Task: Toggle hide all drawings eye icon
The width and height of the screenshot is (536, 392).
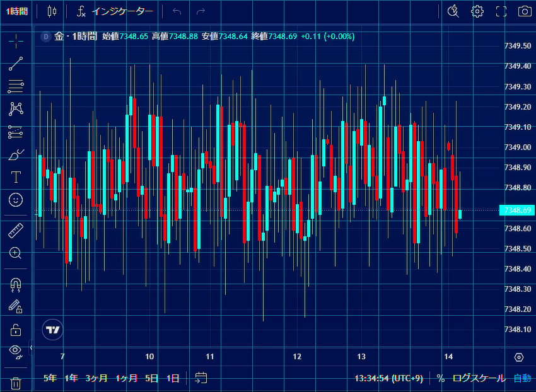Action: coord(16,352)
